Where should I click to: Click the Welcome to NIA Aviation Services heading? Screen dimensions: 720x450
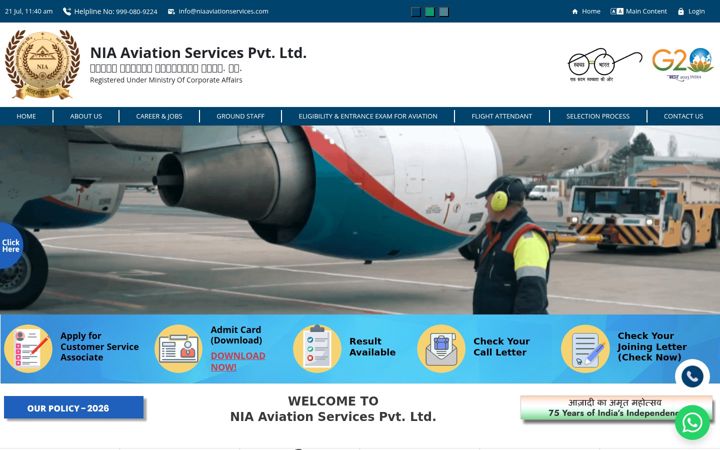pyautogui.click(x=333, y=409)
